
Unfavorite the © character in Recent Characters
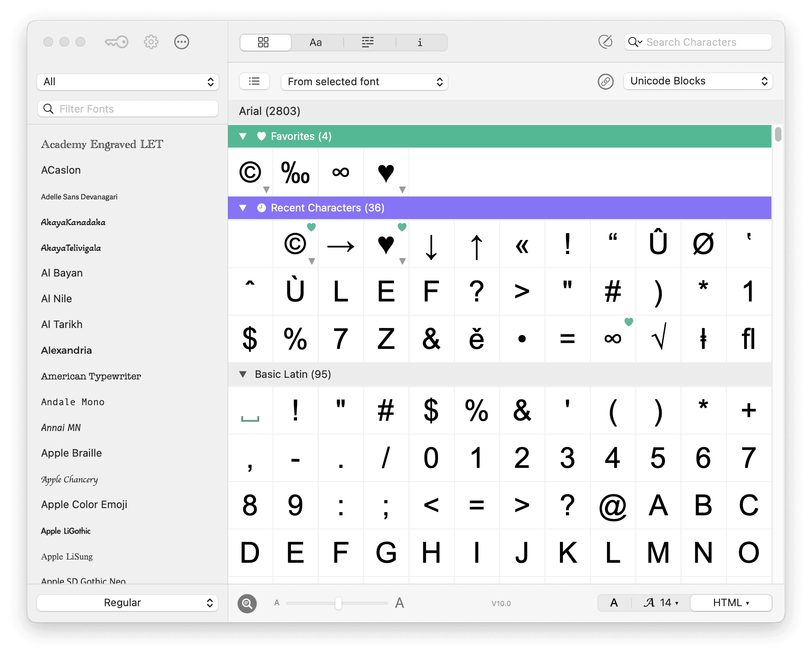[312, 227]
